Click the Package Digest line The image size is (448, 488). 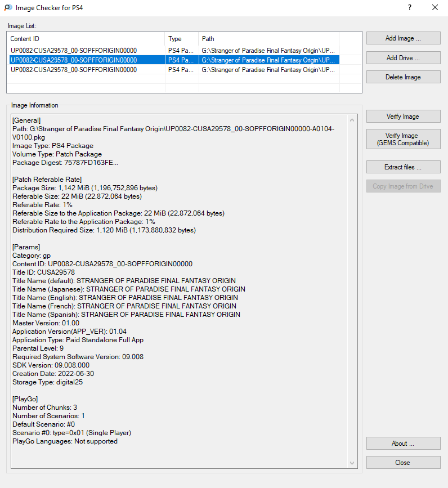point(65,163)
